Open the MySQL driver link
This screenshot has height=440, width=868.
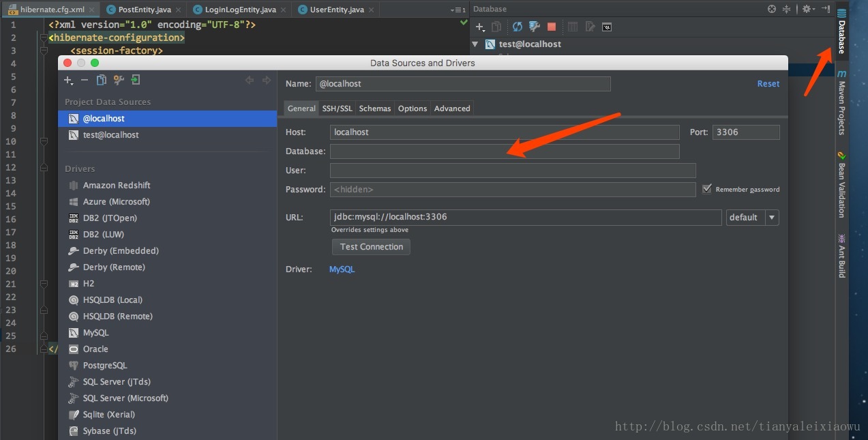click(x=342, y=269)
